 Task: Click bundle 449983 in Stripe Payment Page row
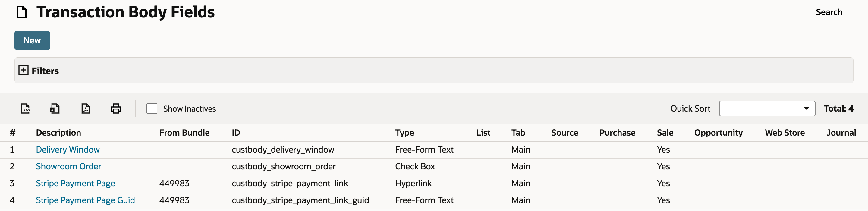pos(174,183)
